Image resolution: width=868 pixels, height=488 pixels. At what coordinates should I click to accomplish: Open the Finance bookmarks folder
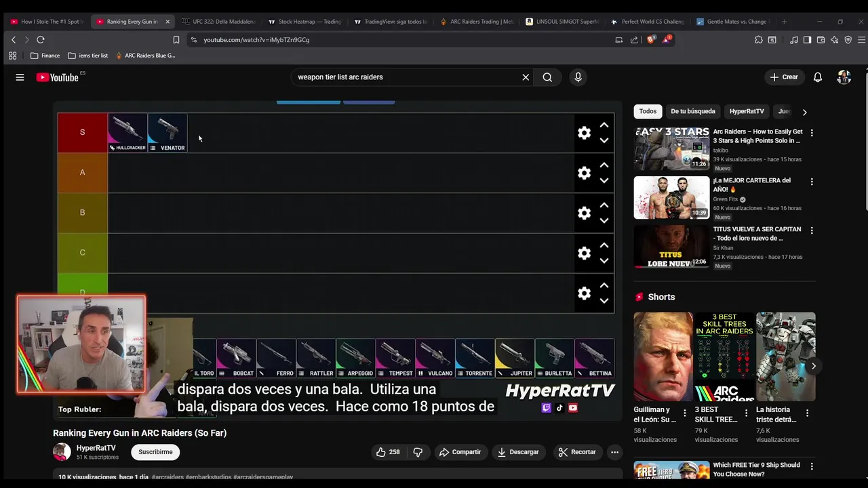[x=45, y=56]
